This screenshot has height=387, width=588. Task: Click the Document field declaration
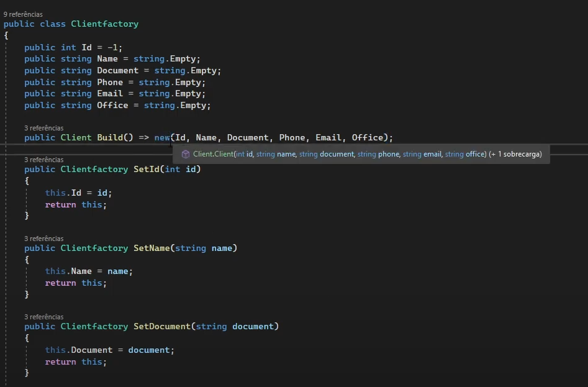coord(117,70)
